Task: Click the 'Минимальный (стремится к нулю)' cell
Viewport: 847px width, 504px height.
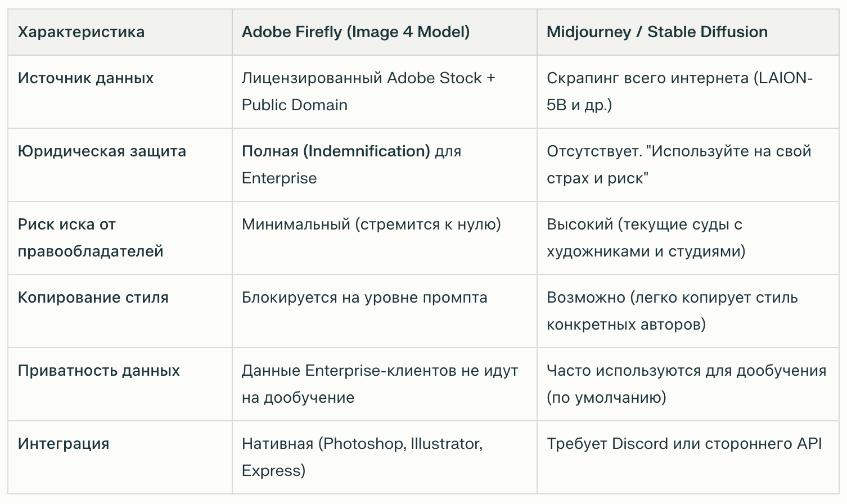Action: (x=371, y=224)
